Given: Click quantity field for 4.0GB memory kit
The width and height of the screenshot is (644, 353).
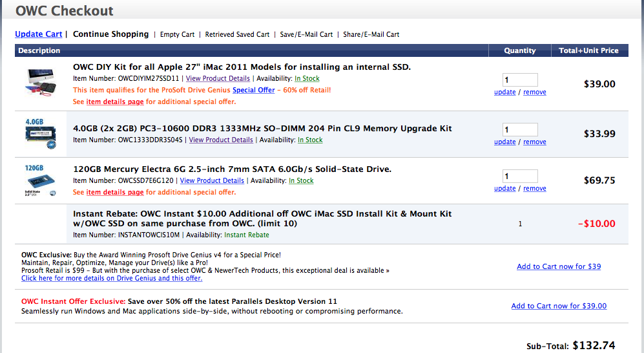Looking at the screenshot, I should [x=520, y=129].
